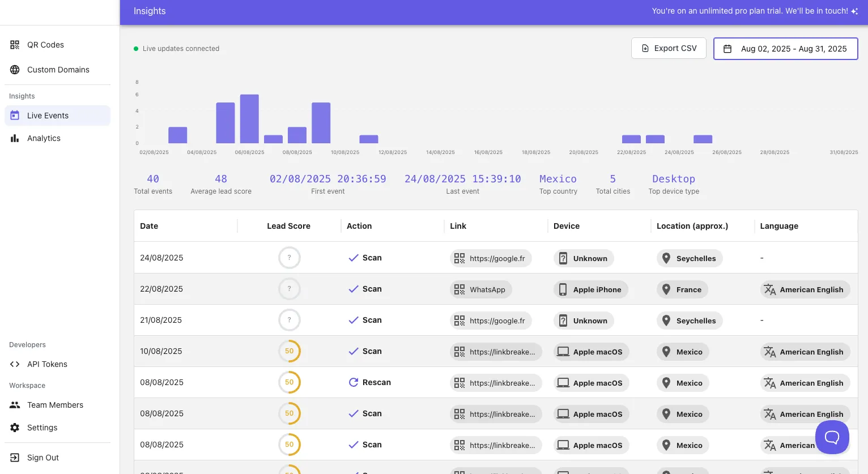Click the WhatsApp link chip
Image resolution: width=868 pixels, height=474 pixels.
[481, 289]
